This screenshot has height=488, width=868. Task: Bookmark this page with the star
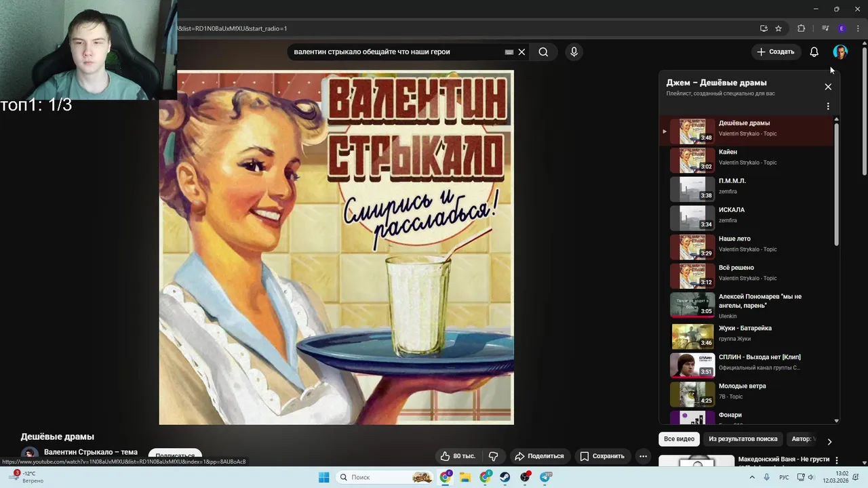tap(778, 28)
